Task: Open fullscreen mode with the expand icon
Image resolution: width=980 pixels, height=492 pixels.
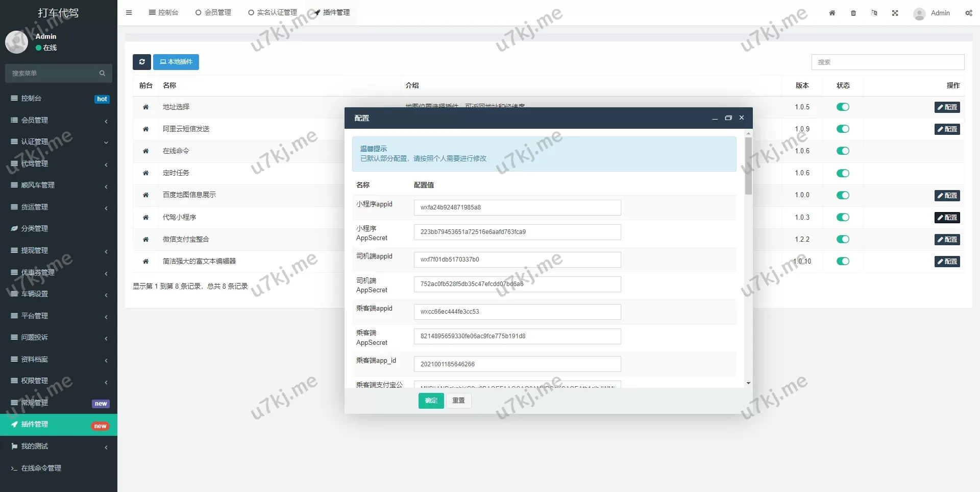Action: tap(895, 13)
